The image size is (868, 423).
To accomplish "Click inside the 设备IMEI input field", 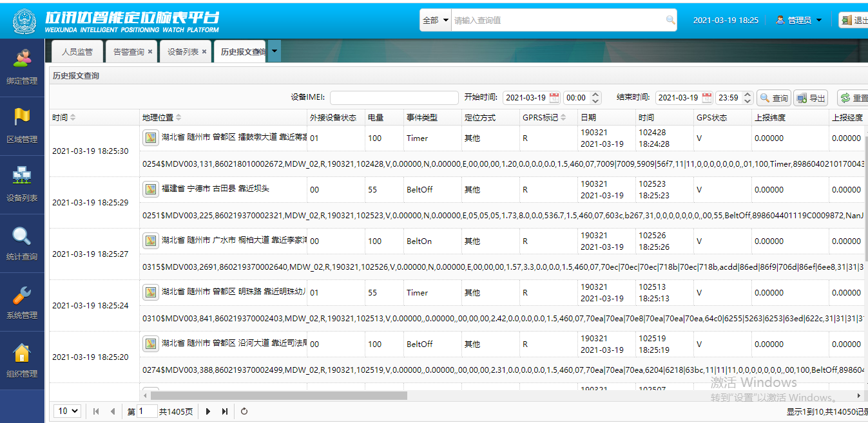I will click(394, 98).
